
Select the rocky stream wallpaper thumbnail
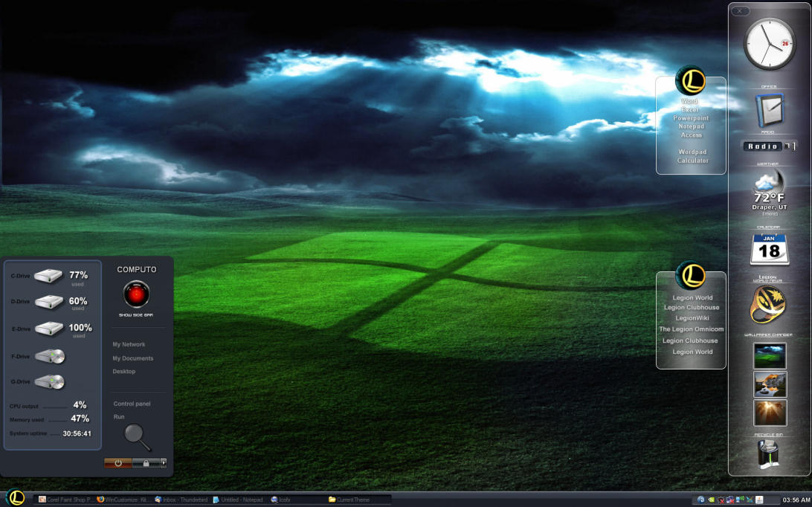coord(770,384)
